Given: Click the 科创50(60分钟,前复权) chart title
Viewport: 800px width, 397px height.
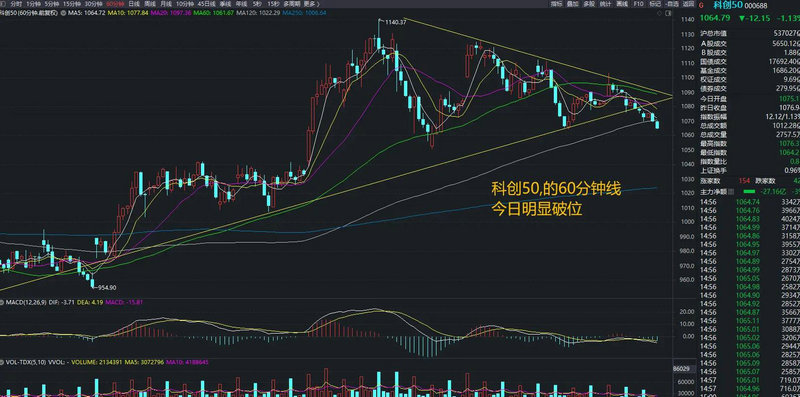Looking at the screenshot, I should coord(29,12).
